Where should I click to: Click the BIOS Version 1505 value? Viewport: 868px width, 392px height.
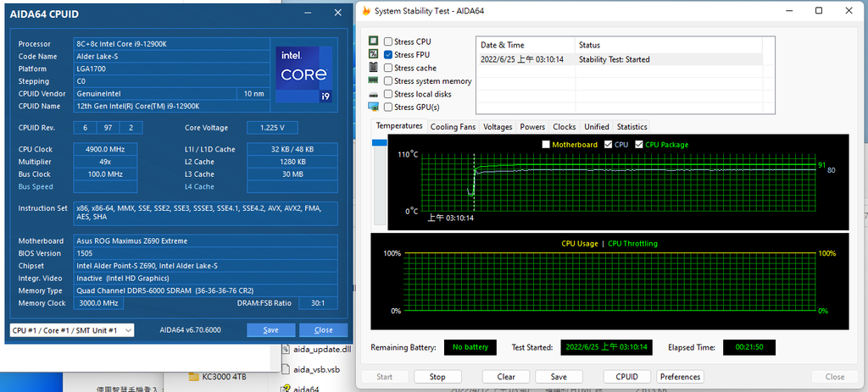point(205,253)
